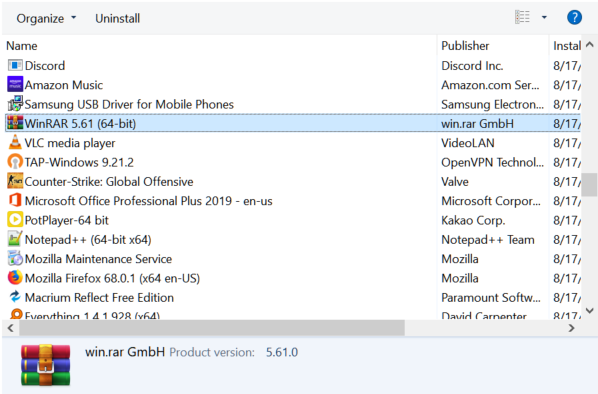
Task: Click the PotPlayer icon
Action: click(15, 220)
